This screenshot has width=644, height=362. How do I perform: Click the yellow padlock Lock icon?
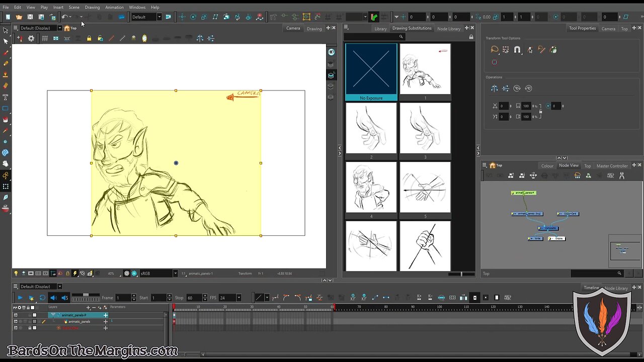(x=89, y=38)
